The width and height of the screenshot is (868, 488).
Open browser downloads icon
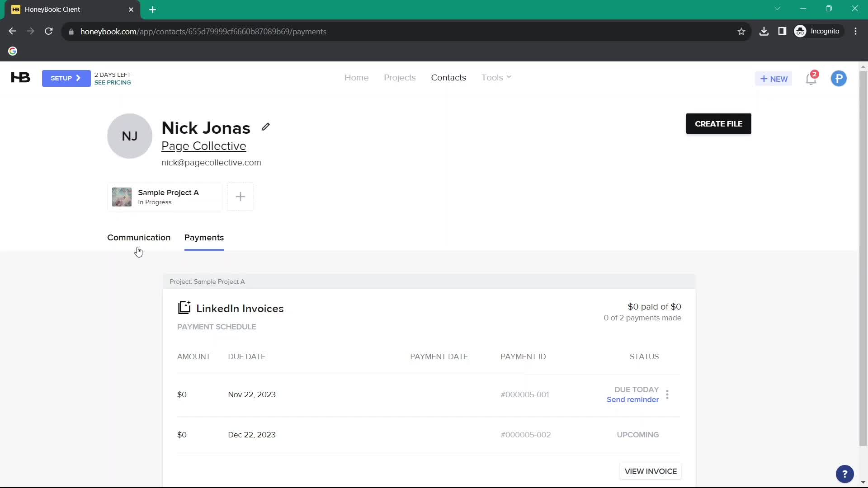(764, 31)
